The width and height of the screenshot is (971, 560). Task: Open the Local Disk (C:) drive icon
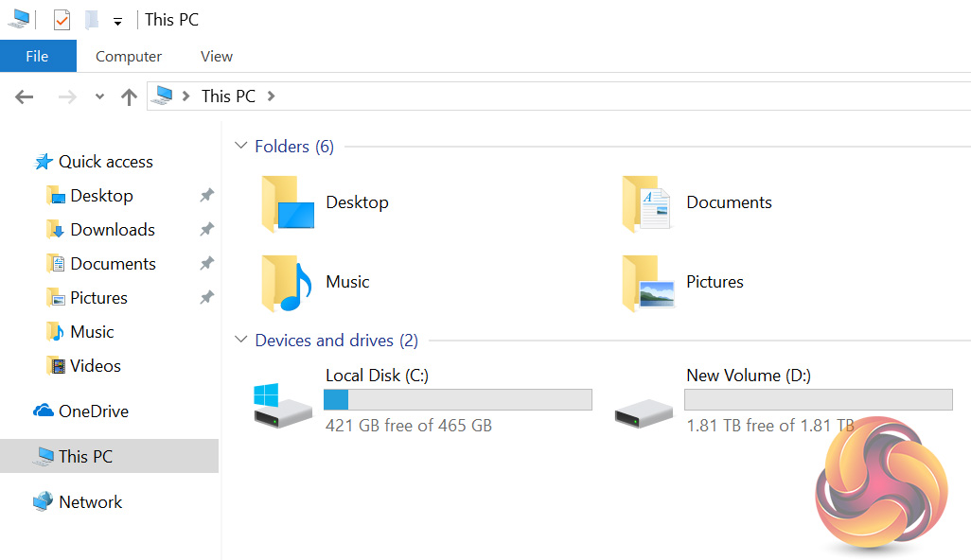[282, 404]
